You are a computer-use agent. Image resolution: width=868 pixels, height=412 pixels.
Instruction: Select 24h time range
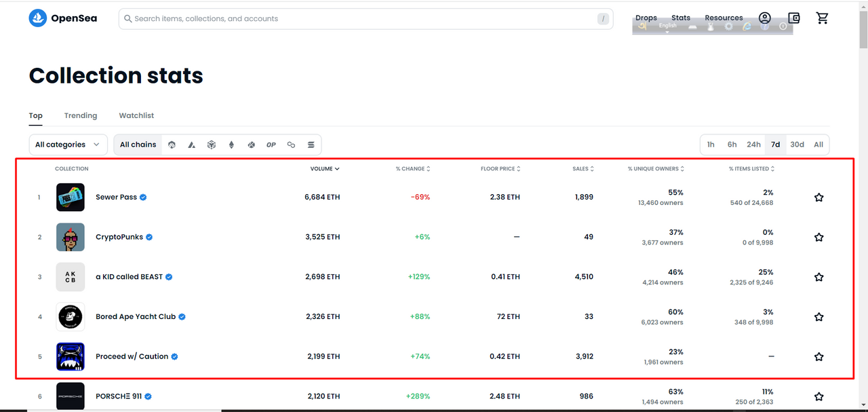pos(753,145)
